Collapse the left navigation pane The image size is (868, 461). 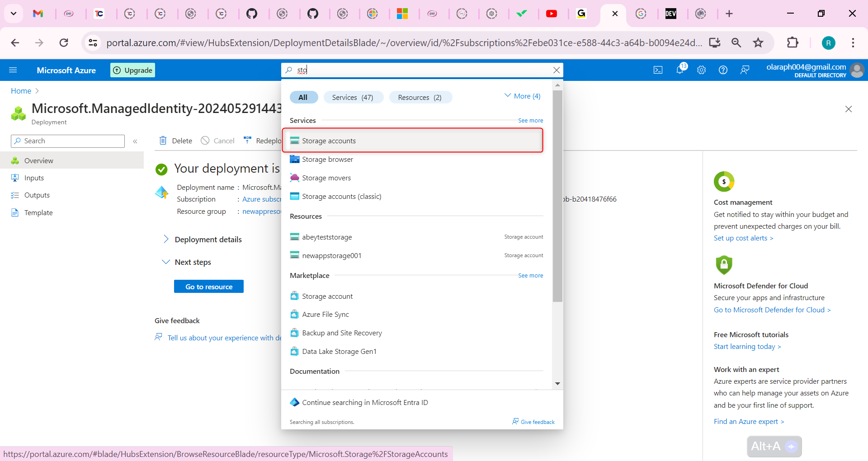[135, 141]
